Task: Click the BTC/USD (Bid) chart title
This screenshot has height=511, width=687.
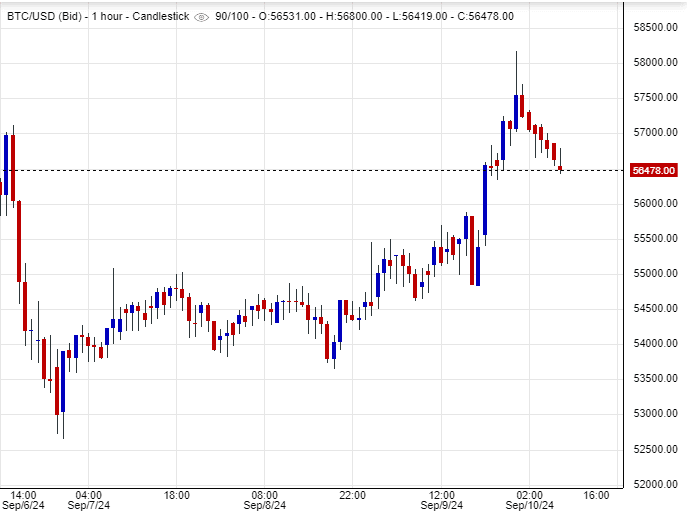Action: pyautogui.click(x=43, y=16)
